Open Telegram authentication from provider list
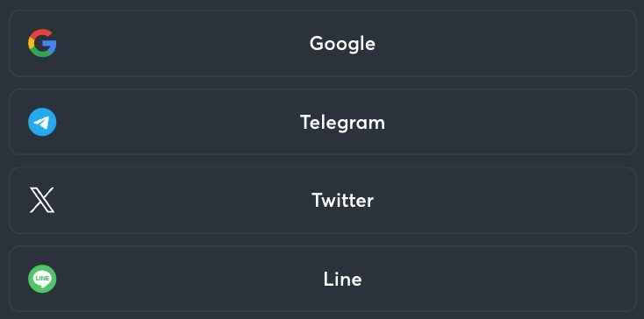This screenshot has width=644, height=319. [x=323, y=122]
